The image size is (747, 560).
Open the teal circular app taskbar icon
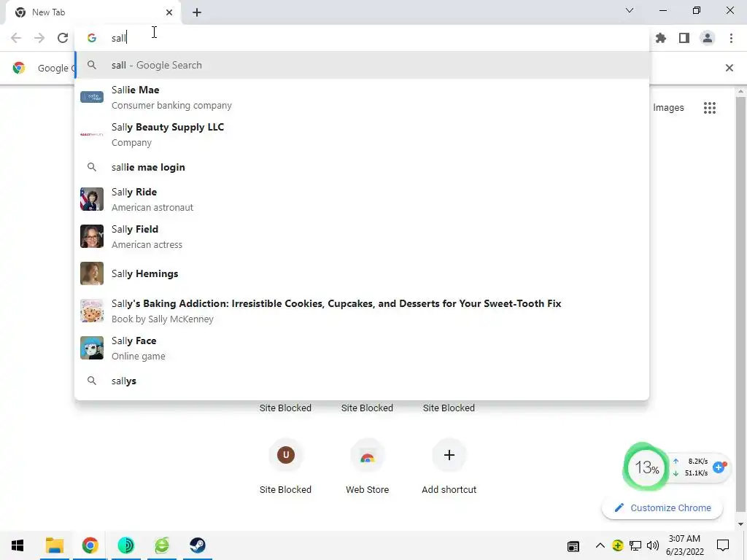point(125,545)
